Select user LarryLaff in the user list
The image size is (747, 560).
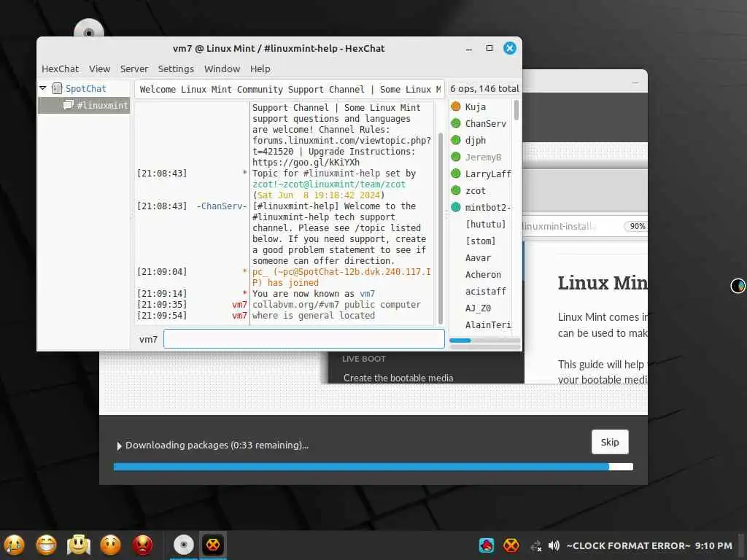(x=488, y=174)
